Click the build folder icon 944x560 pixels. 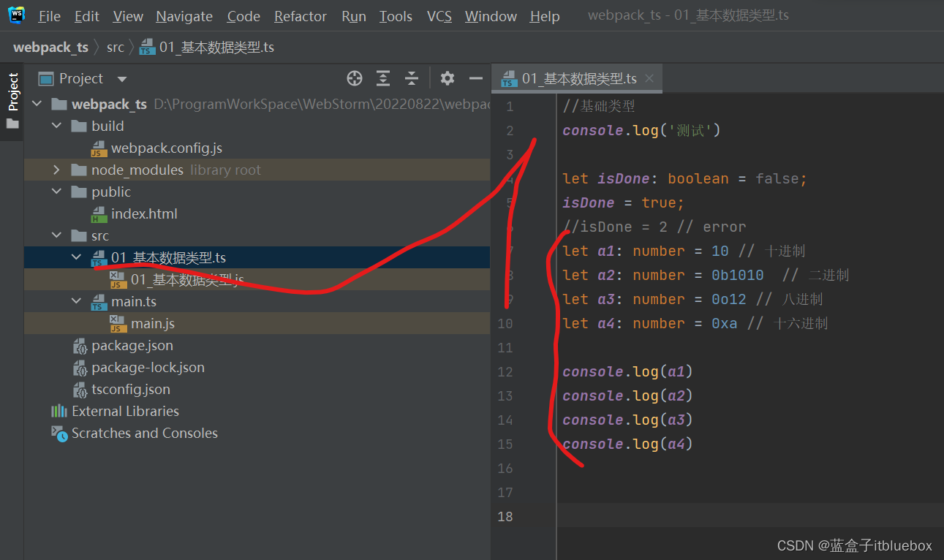pos(79,126)
